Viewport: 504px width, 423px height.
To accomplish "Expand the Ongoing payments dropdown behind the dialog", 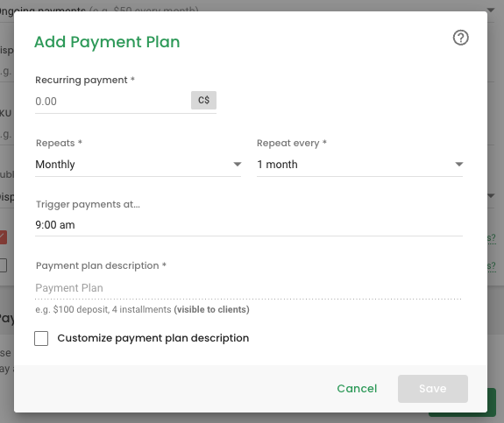I will (x=491, y=11).
